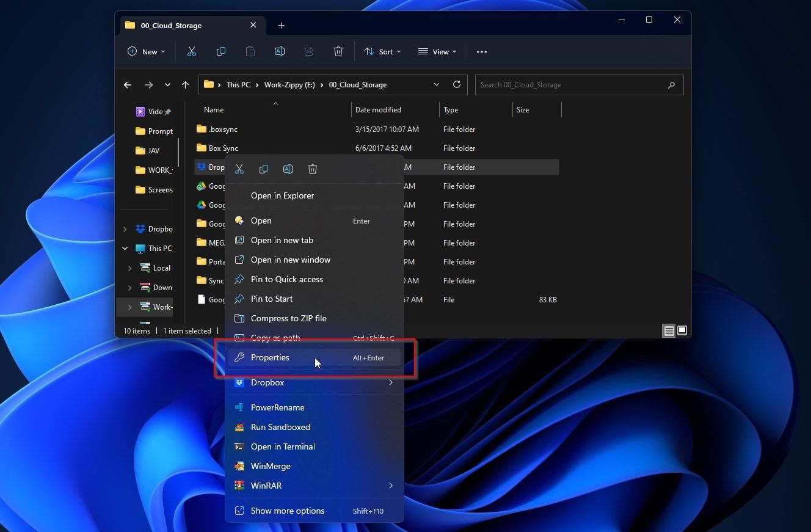Select Open in Terminal from the context menu

tap(283, 446)
